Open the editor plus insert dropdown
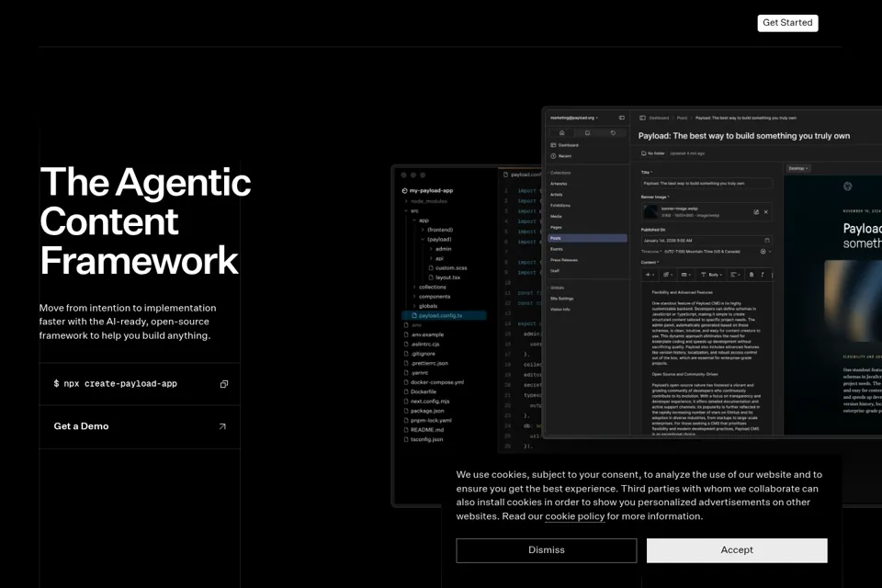Screen dimensions: 882x588 click(x=650, y=275)
